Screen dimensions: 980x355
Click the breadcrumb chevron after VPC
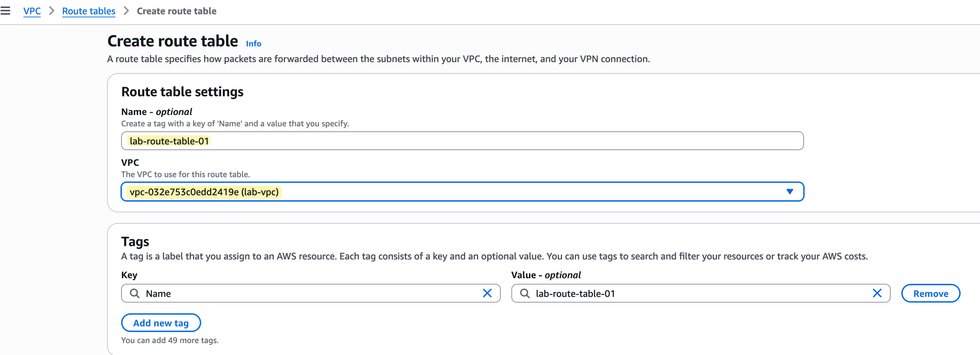pos(51,11)
